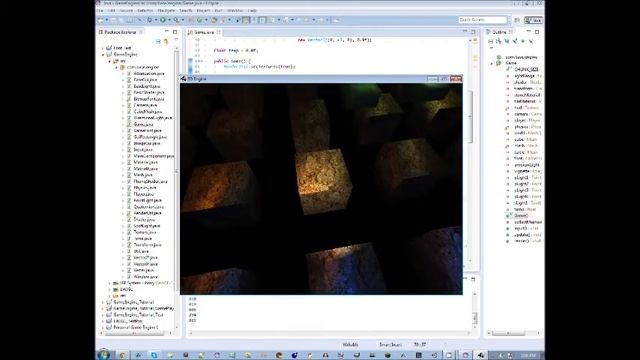Collapse the src folder node
The image size is (640, 360).
[109, 61]
